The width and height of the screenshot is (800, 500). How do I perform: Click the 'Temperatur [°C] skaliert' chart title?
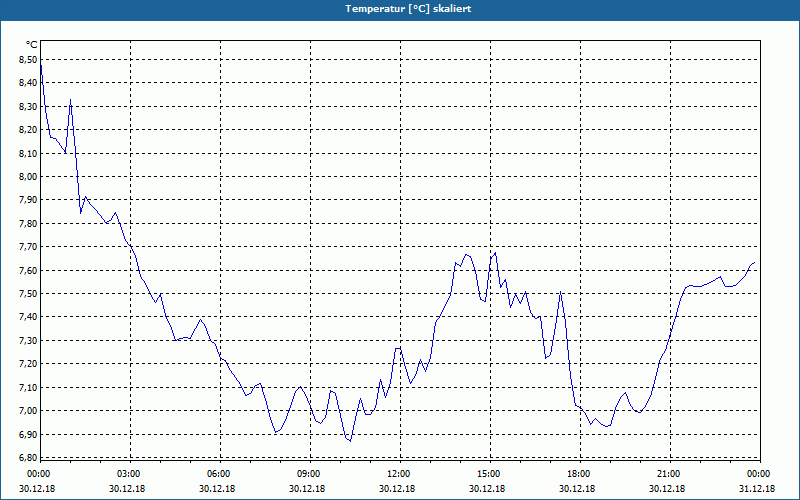(408, 9)
